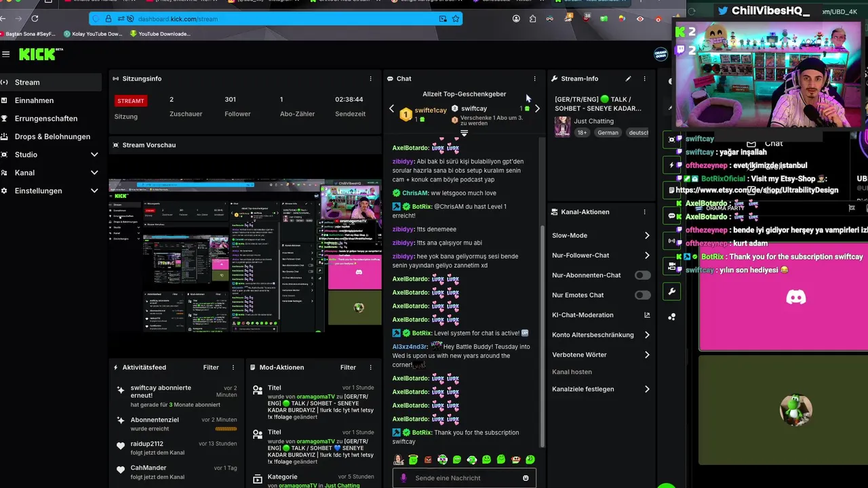
Task: Click the Abonnentenziel progress bar
Action: click(226, 429)
